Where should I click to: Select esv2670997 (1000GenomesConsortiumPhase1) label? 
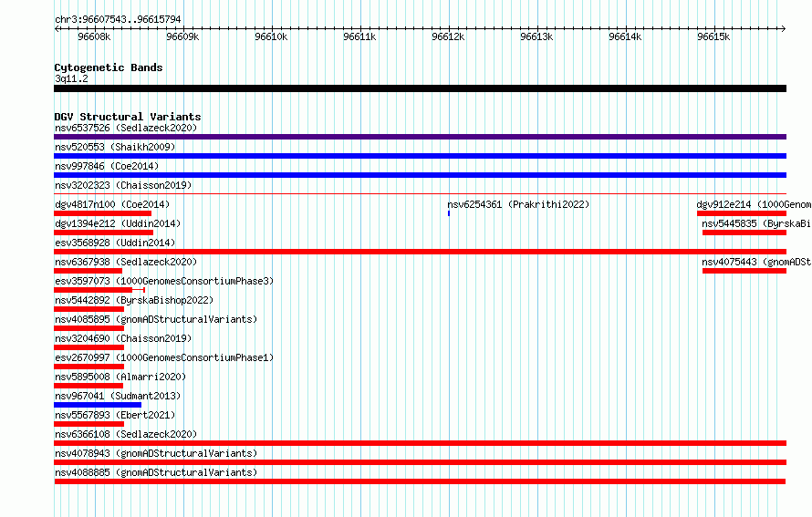point(164,357)
